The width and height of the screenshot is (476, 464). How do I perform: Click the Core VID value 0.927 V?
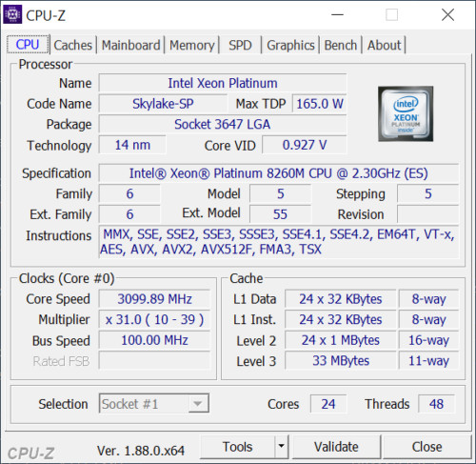point(305,145)
